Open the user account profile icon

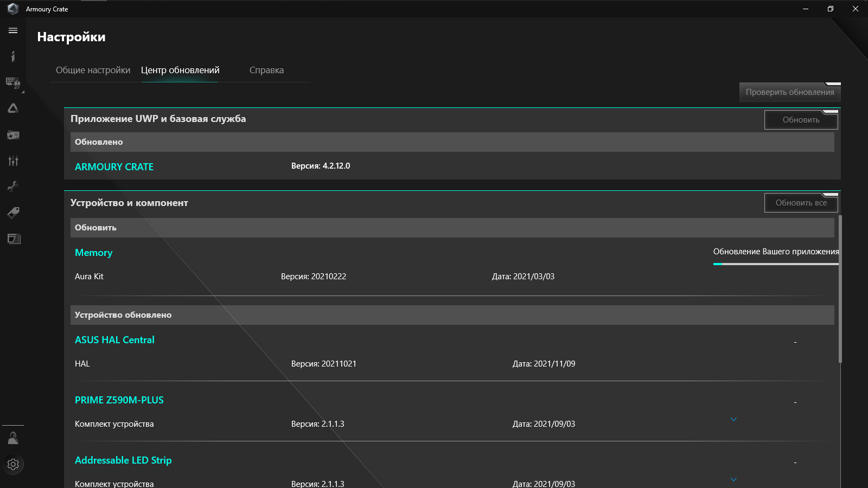tap(13, 438)
